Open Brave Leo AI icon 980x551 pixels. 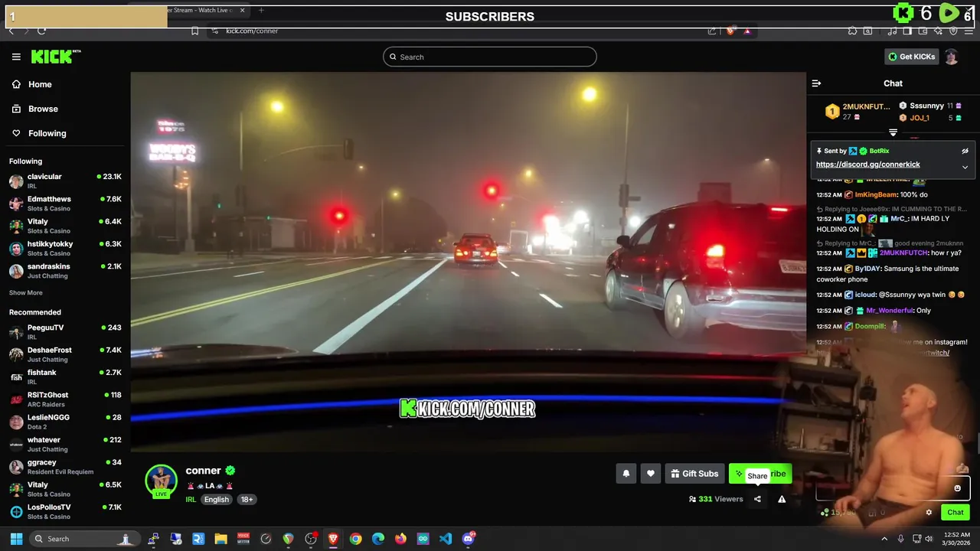coord(939,31)
